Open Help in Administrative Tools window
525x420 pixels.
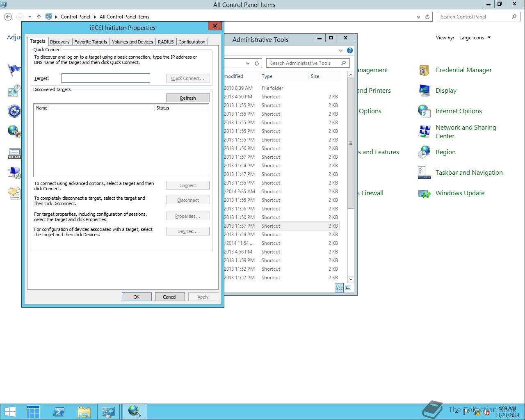point(349,50)
